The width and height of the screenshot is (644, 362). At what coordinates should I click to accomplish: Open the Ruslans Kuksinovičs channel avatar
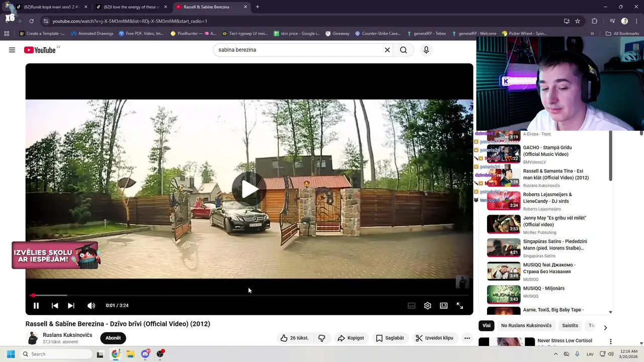point(33,338)
